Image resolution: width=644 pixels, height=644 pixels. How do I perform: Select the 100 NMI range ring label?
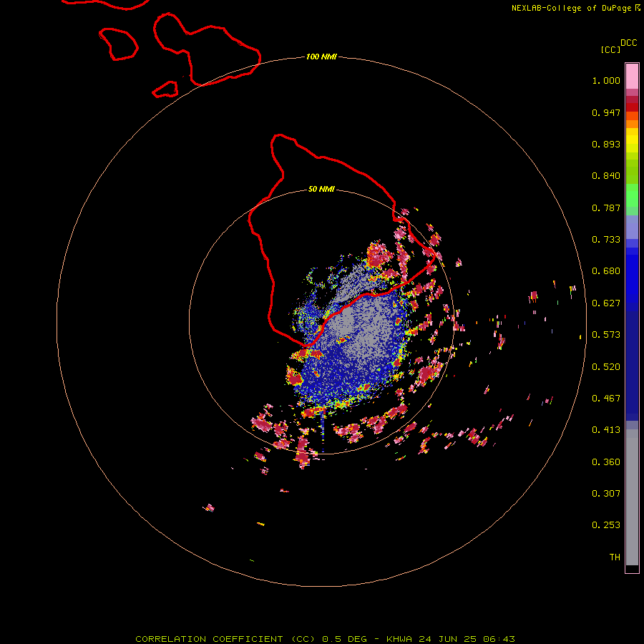coord(321,57)
